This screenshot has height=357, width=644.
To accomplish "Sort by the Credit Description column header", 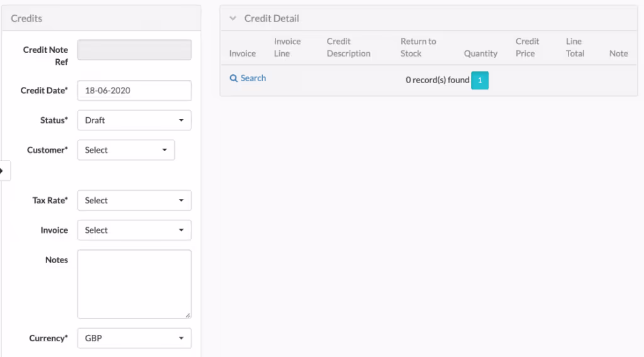I will [348, 47].
